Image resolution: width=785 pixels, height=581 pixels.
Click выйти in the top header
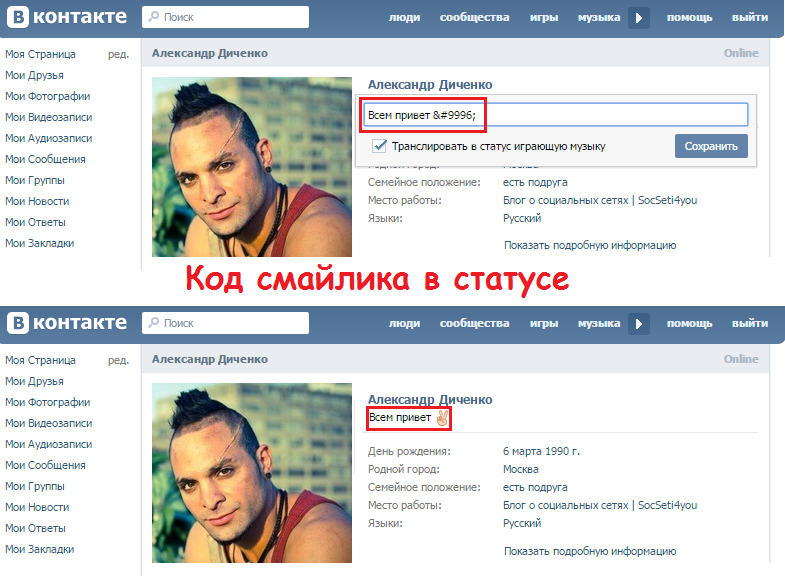click(749, 18)
